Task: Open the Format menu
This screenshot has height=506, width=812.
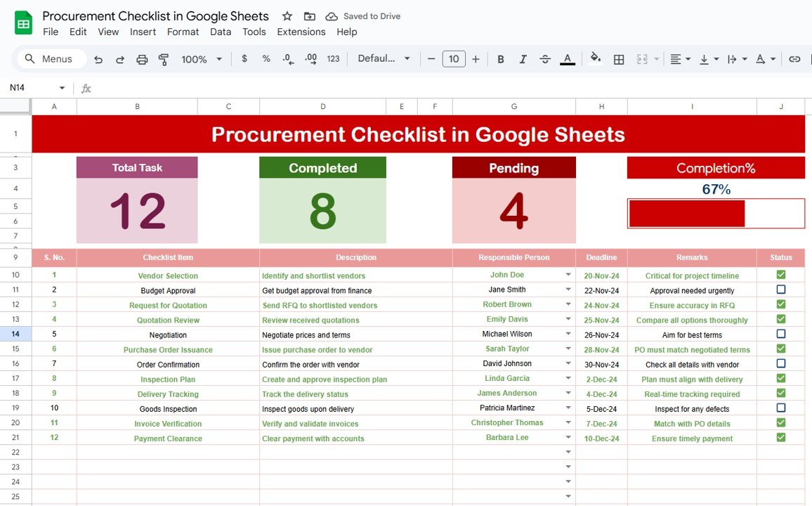Action: pyautogui.click(x=183, y=32)
